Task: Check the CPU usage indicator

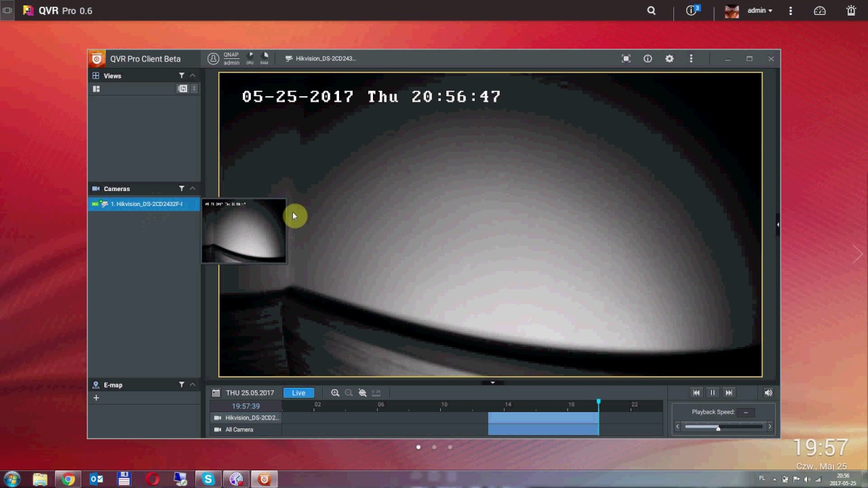Action: click(x=250, y=58)
